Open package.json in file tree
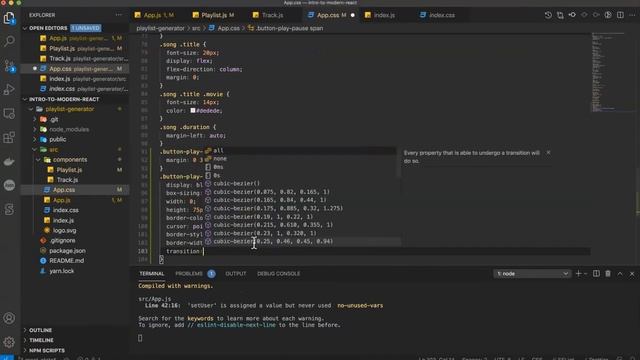This screenshot has height=360, width=640. 75,251
